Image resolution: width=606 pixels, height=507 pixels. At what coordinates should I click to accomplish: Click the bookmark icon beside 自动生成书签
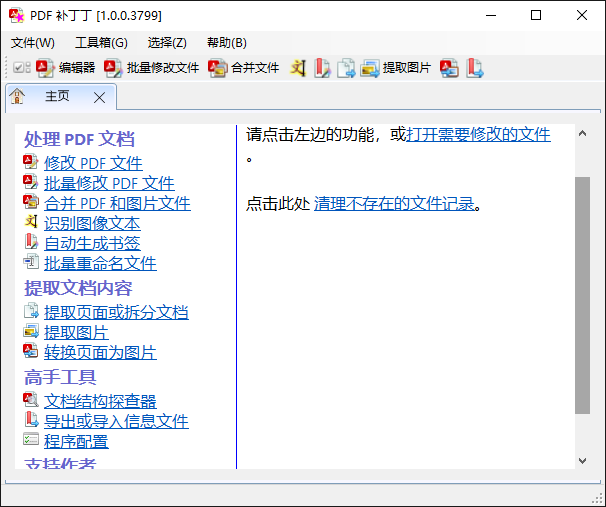31,242
